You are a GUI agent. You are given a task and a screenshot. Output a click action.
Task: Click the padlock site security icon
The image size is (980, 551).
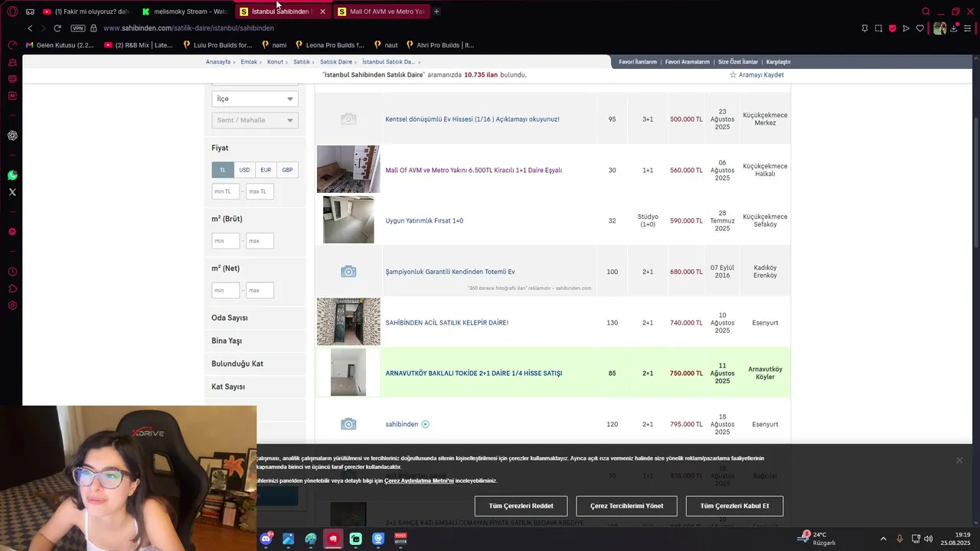[x=93, y=28]
